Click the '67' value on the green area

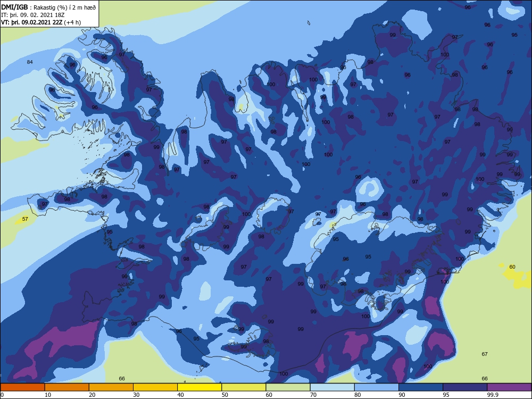point(485,354)
